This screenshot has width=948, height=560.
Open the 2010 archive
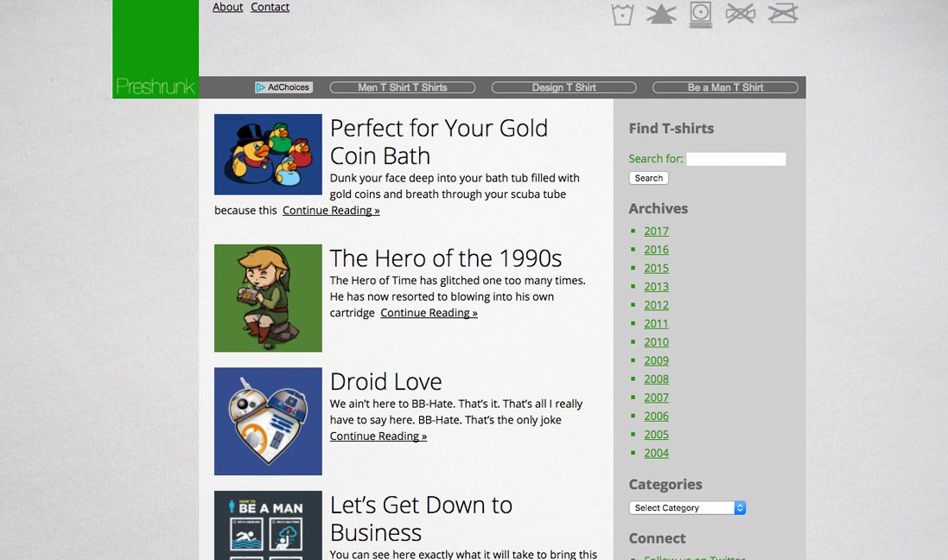pos(656,342)
